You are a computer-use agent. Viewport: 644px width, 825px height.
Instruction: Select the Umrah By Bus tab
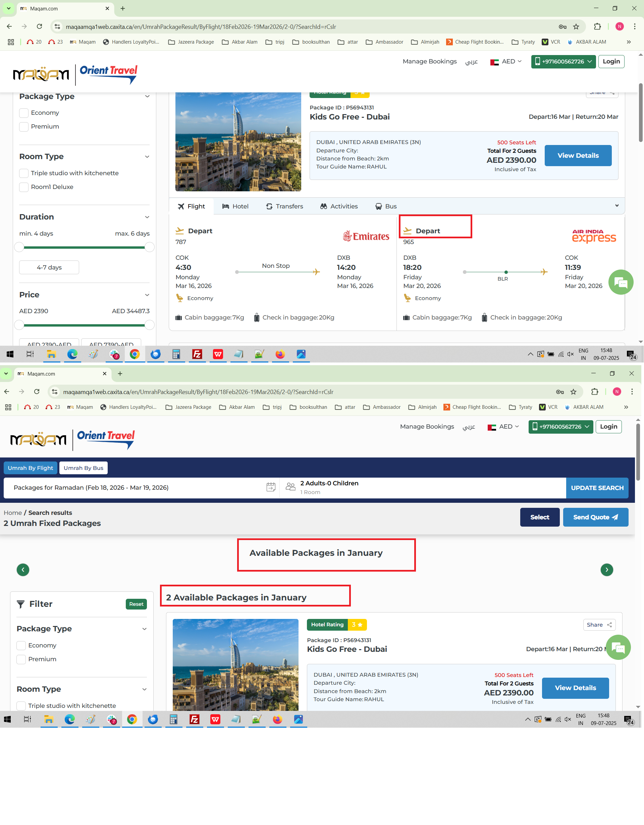tap(84, 468)
